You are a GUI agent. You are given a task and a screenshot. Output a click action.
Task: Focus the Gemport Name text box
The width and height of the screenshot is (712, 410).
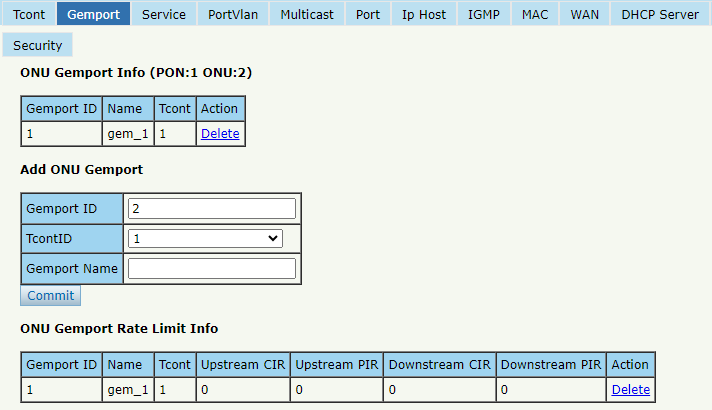[x=212, y=268]
